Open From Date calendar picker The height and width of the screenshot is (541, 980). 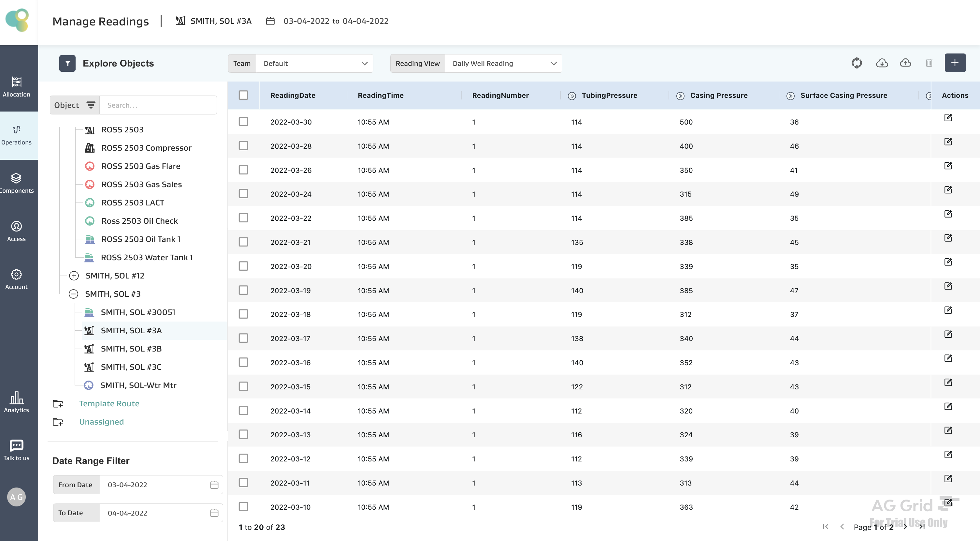[x=214, y=485]
